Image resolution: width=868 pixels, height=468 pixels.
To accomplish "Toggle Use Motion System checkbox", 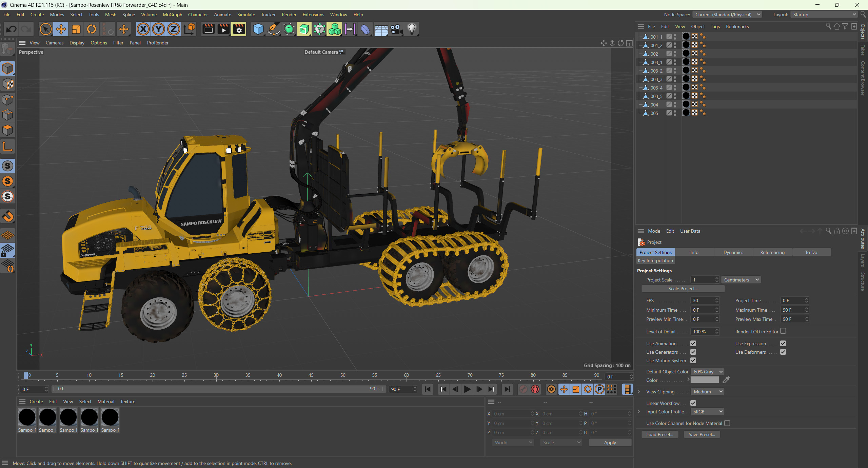I will [x=693, y=360].
